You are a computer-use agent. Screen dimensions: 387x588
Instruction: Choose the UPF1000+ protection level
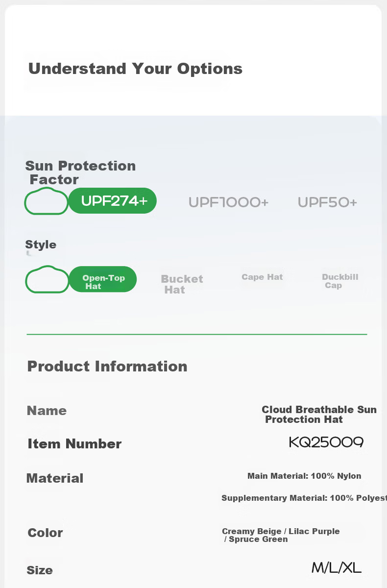(229, 202)
